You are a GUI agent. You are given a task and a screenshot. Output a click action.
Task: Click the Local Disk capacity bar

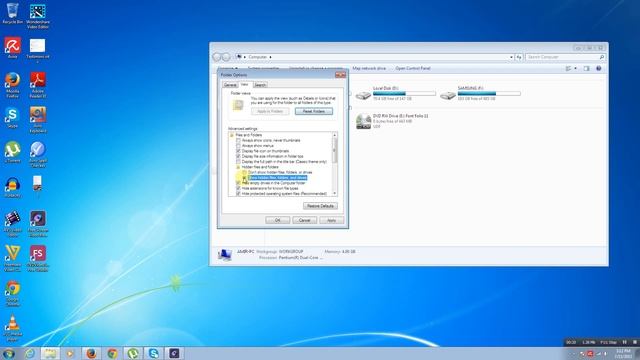(x=404, y=93)
